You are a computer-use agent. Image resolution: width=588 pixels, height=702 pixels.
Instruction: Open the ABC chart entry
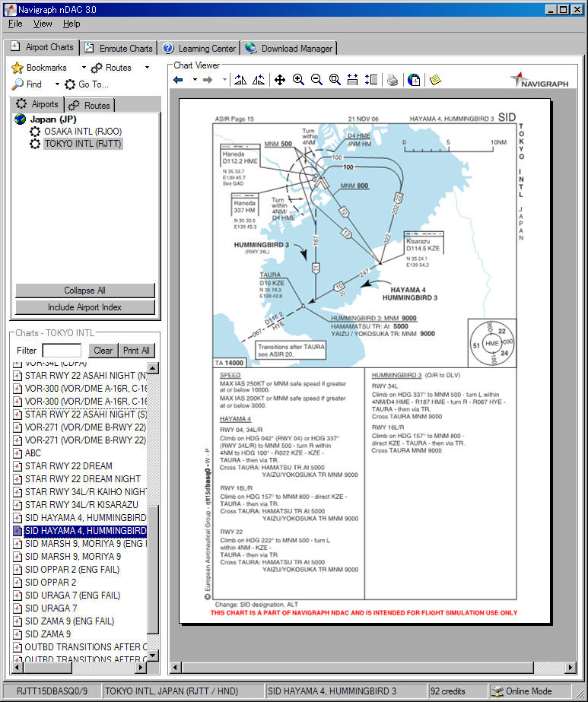tap(33, 453)
